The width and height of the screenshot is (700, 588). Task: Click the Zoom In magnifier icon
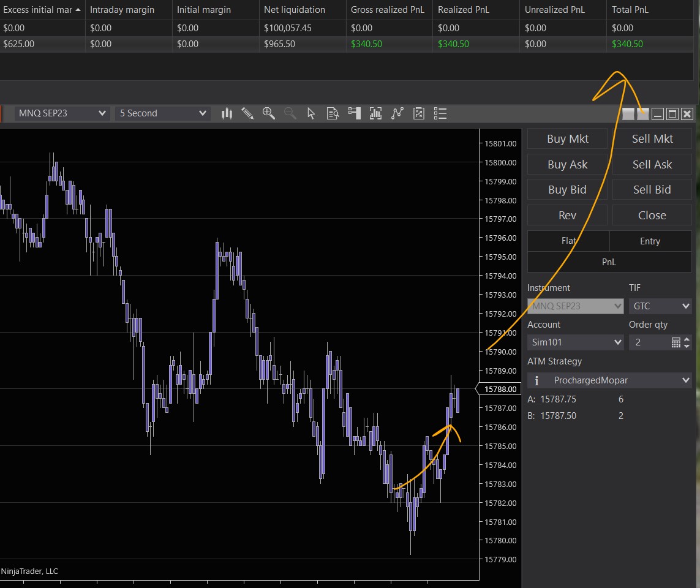[268, 113]
